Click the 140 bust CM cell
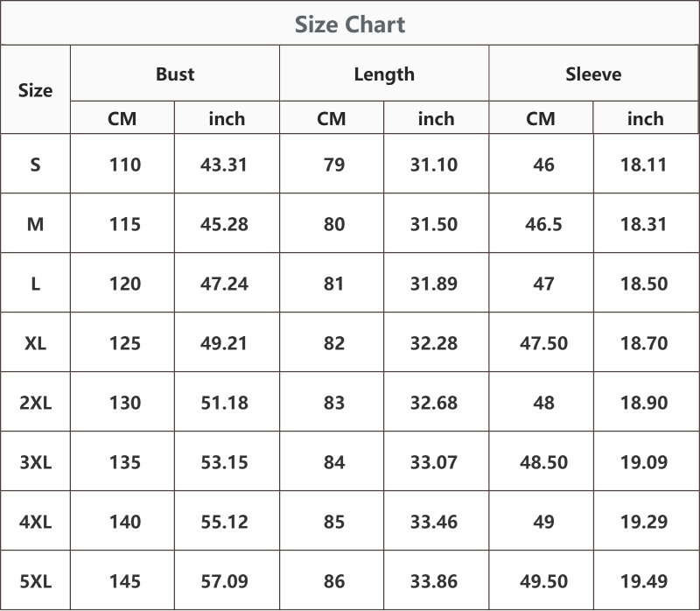This screenshot has width=700, height=611. point(125,521)
